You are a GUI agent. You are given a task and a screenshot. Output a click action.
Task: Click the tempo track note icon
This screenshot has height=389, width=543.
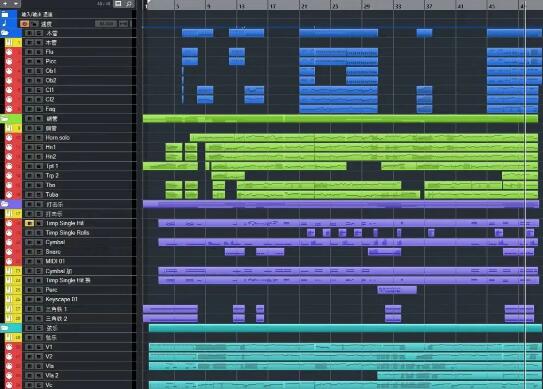coord(5,24)
